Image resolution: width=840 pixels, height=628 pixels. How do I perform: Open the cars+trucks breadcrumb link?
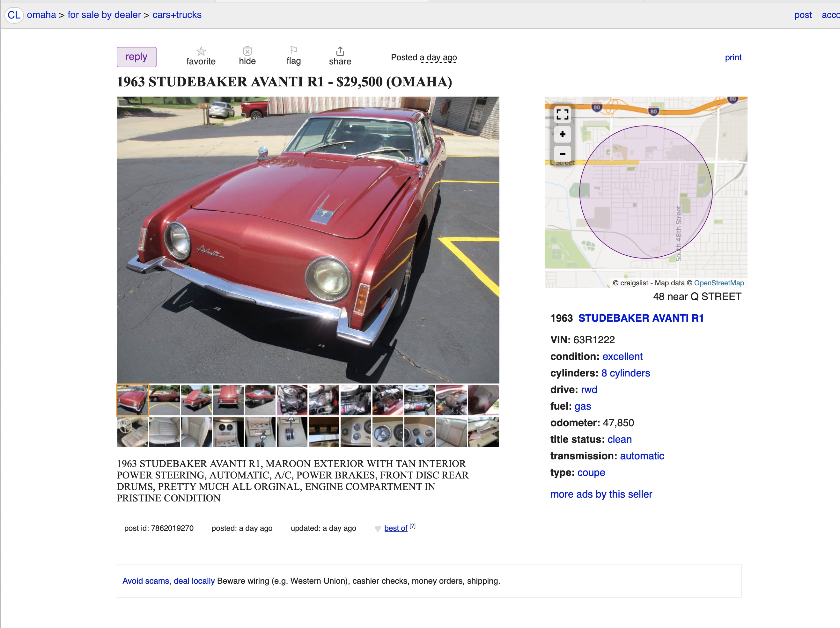pyautogui.click(x=177, y=15)
